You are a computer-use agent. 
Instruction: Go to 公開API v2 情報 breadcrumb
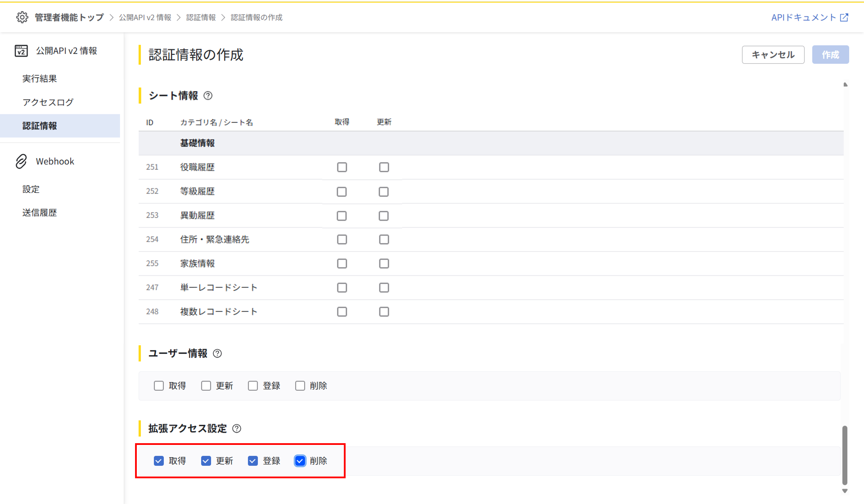click(145, 17)
